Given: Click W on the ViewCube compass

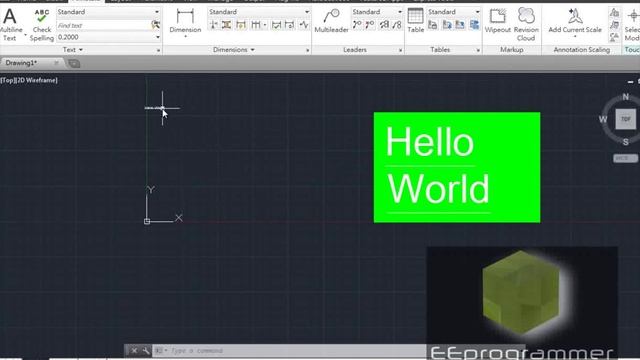Looking at the screenshot, I should pos(603,119).
